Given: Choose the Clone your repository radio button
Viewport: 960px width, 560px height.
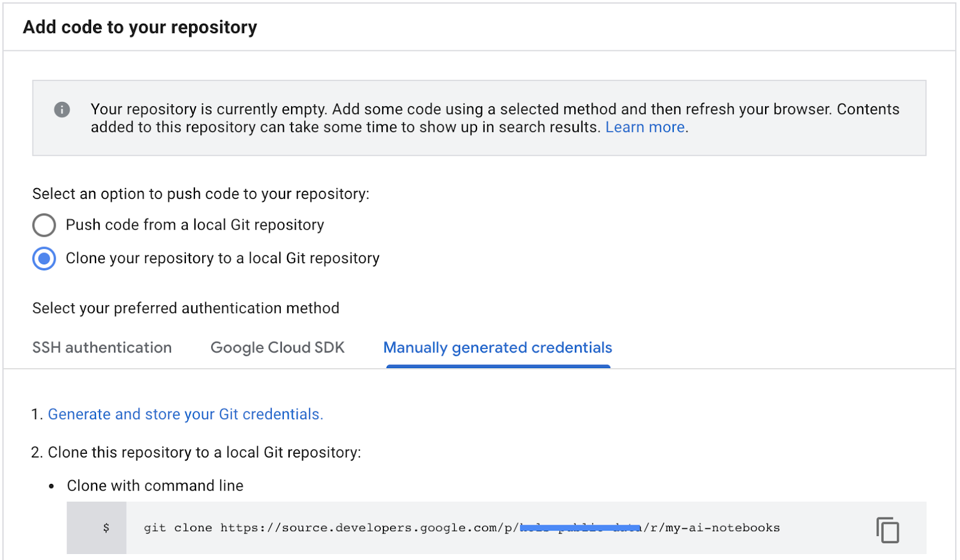Looking at the screenshot, I should click(44, 258).
